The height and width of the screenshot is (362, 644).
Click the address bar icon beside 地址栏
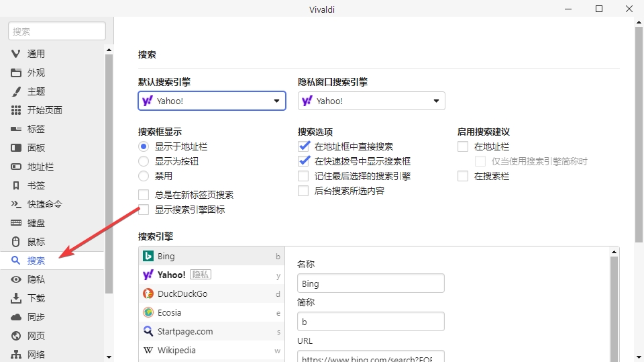click(x=15, y=167)
